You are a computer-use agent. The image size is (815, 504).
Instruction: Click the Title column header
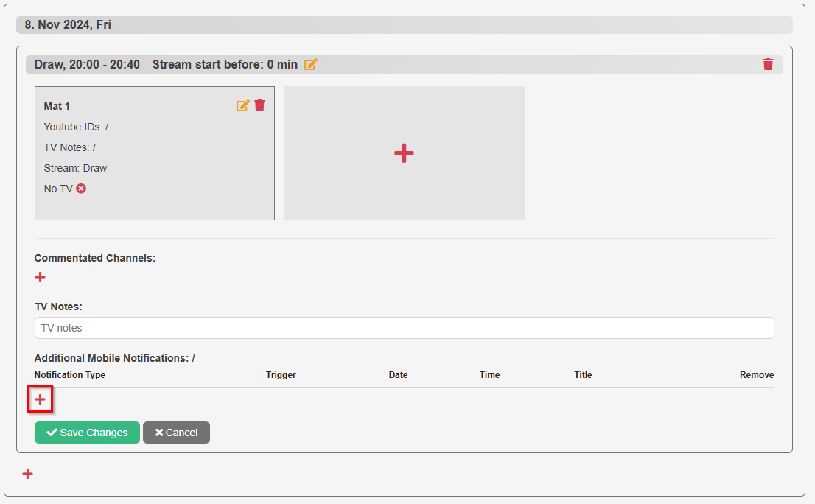pos(583,375)
